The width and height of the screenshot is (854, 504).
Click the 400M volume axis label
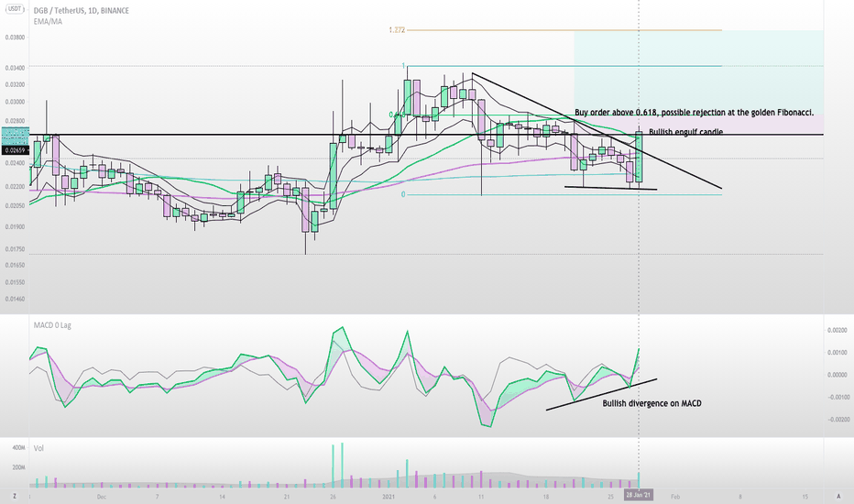[18, 448]
